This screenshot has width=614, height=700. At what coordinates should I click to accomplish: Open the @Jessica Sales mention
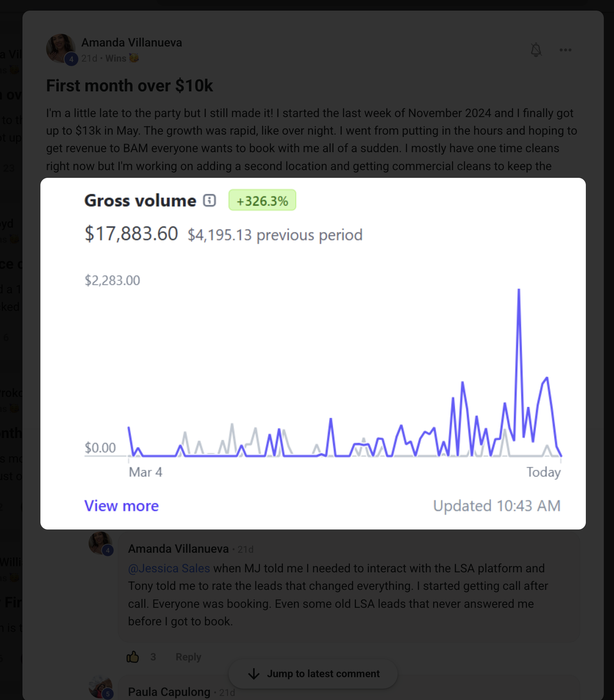pos(169,568)
